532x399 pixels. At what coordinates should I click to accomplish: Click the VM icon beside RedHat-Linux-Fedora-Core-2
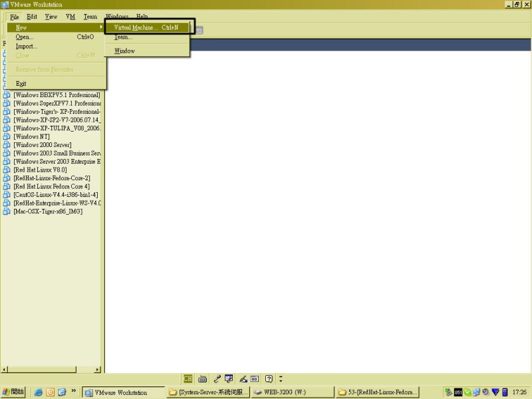point(7,178)
